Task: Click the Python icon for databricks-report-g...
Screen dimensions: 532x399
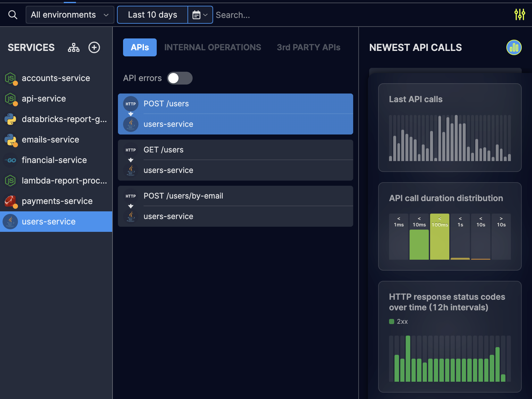Action: coord(11,119)
